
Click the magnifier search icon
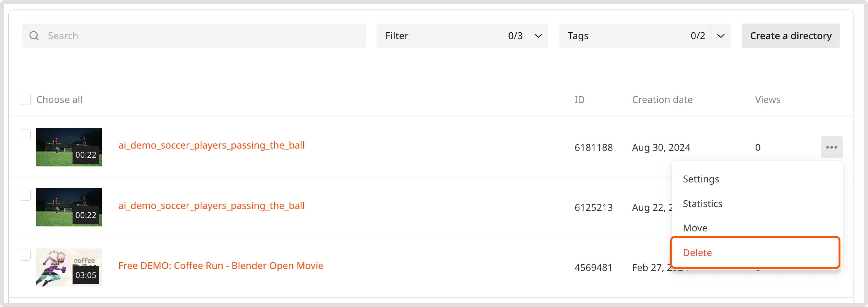click(x=34, y=36)
